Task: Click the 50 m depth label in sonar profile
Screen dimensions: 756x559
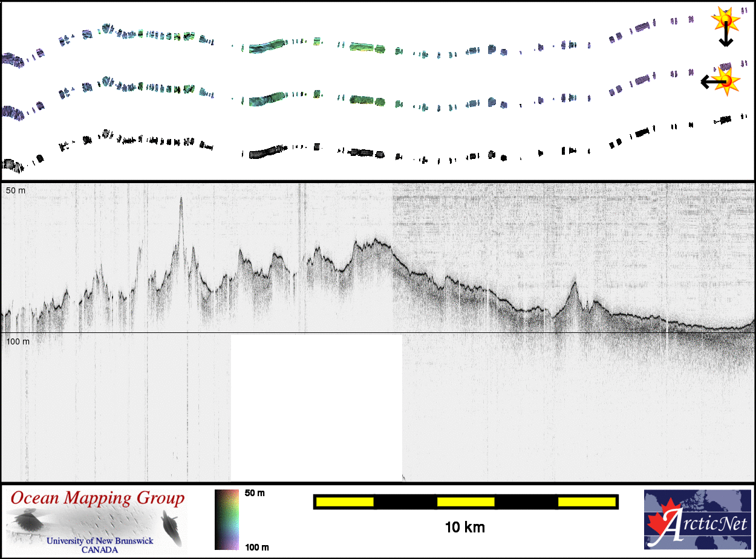Action: [x=17, y=190]
